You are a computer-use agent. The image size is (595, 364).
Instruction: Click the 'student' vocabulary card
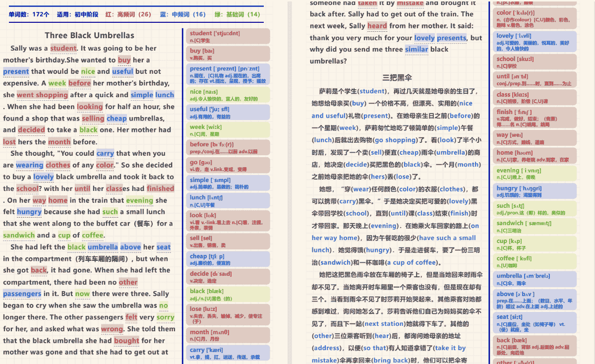click(x=229, y=36)
